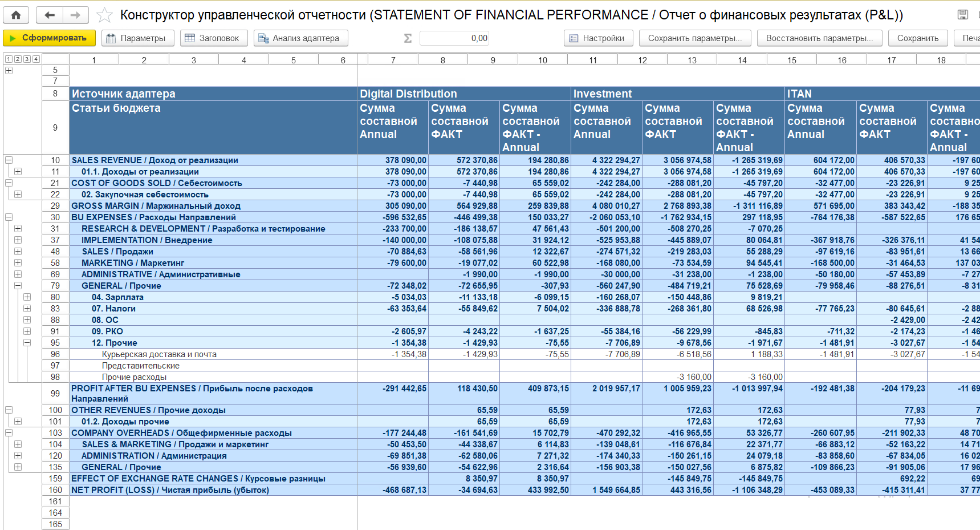The image size is (980, 530).
Task: Expand SALES / Продажи row 48
Action: (x=18, y=252)
